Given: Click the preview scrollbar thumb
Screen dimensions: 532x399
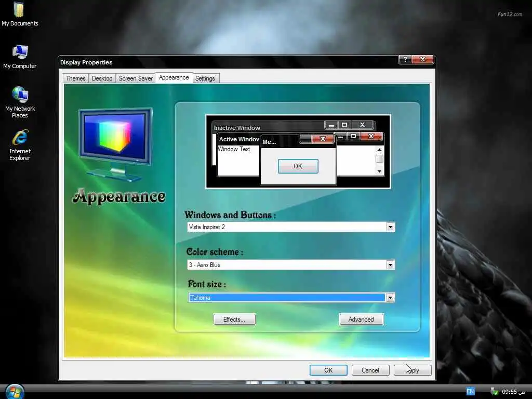Looking at the screenshot, I should click(x=379, y=159).
